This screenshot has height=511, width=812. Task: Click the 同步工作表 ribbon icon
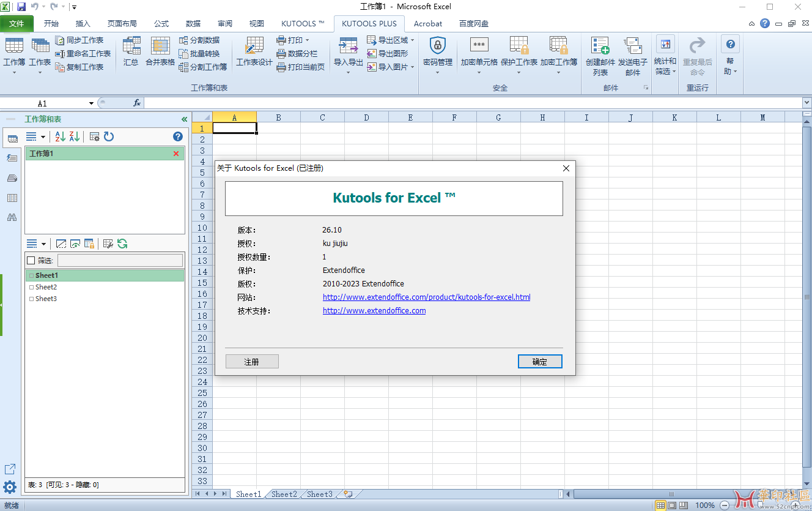click(60, 40)
